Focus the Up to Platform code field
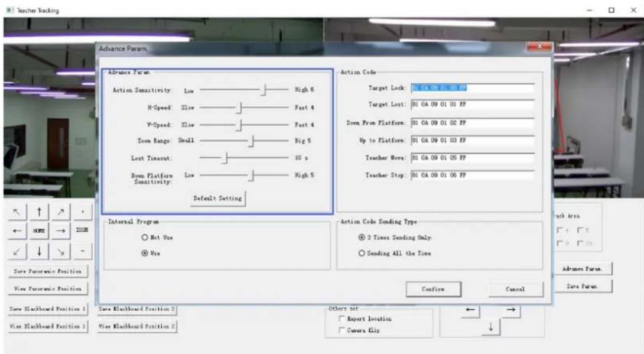The height and width of the screenshot is (354, 644). coord(473,141)
